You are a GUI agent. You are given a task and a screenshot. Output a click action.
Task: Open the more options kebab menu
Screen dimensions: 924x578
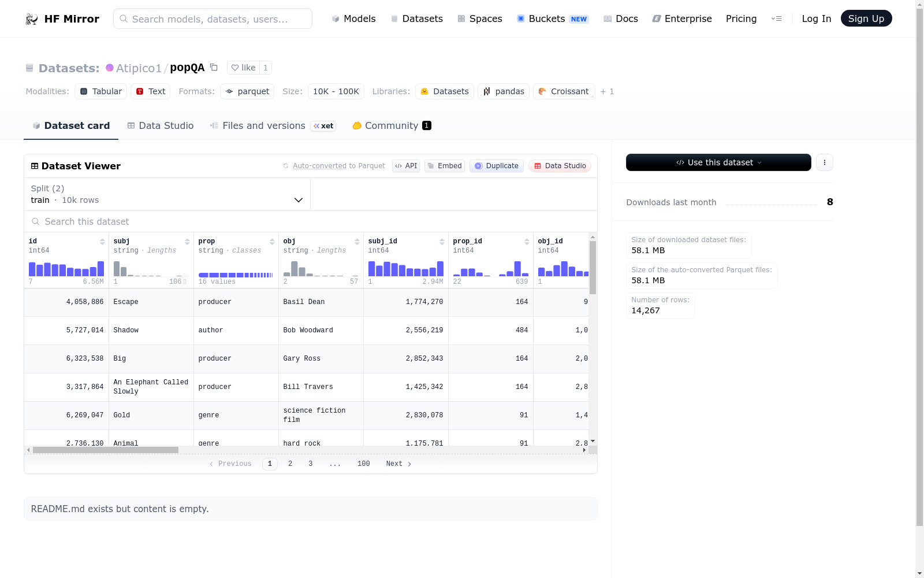(825, 162)
